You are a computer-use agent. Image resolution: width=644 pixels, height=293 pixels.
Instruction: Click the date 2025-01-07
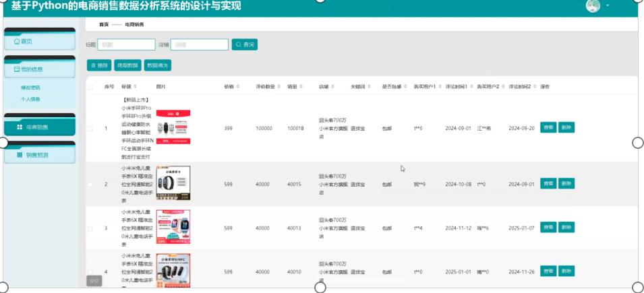click(521, 228)
